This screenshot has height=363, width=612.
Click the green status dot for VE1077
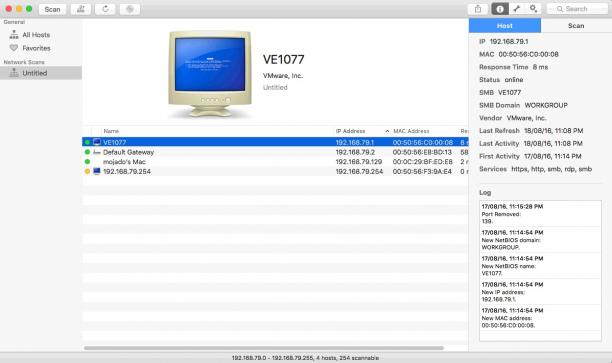point(87,142)
